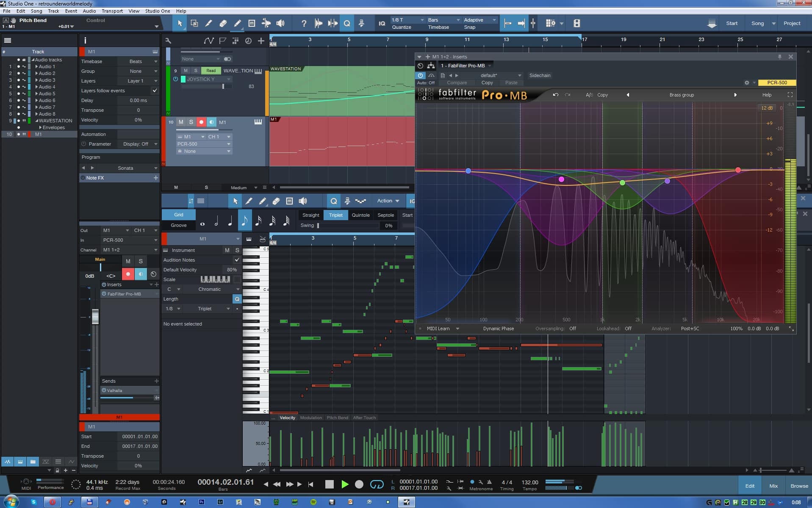The width and height of the screenshot is (812, 508).
Task: Click the Browse button in bottom bar
Action: click(799, 486)
